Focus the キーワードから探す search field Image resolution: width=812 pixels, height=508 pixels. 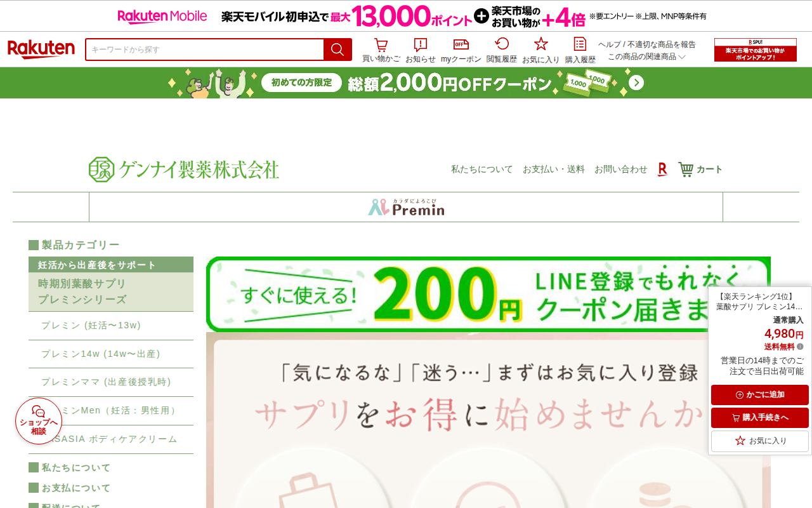pyautogui.click(x=205, y=50)
